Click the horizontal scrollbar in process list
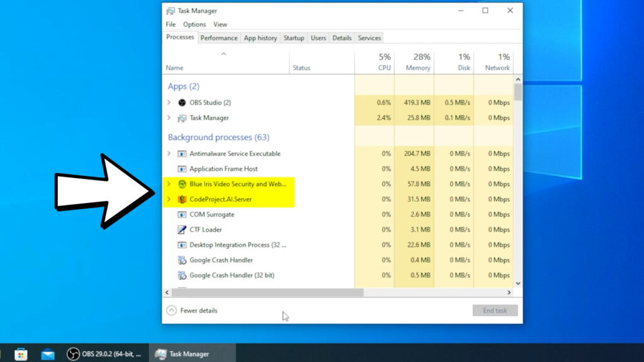This screenshot has width=644, height=362. pyautogui.click(x=264, y=292)
